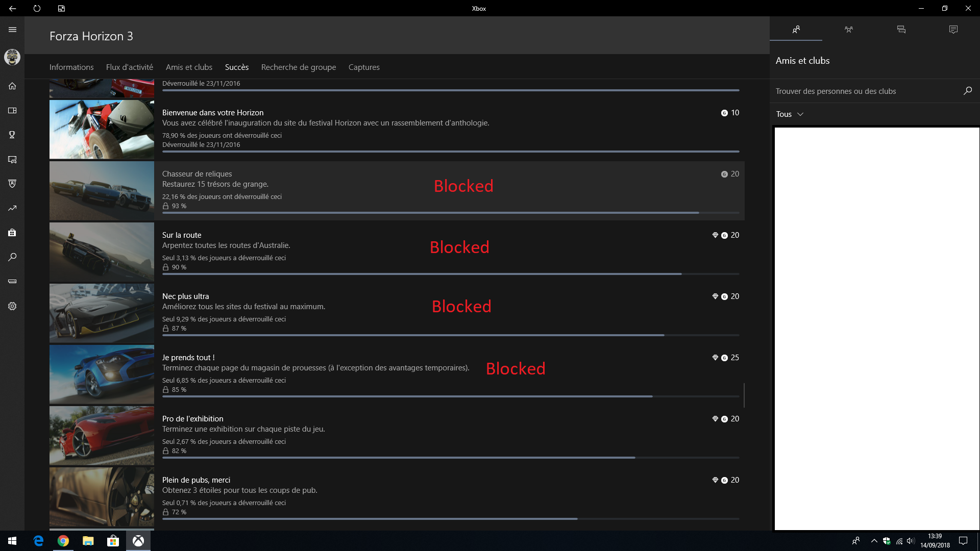Open Bienvenue dans votre Horizon achievement

pos(397,130)
